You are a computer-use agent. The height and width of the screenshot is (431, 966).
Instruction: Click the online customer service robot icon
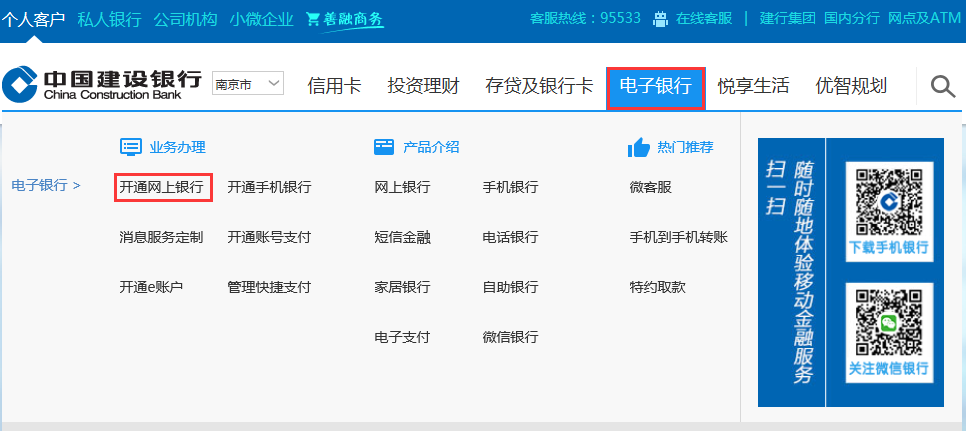[x=660, y=19]
